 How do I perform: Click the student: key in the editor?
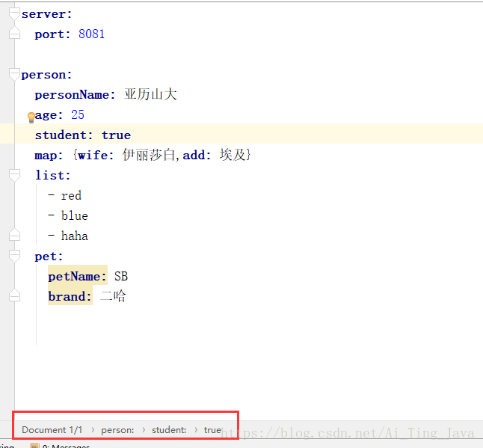pyautogui.click(x=64, y=135)
